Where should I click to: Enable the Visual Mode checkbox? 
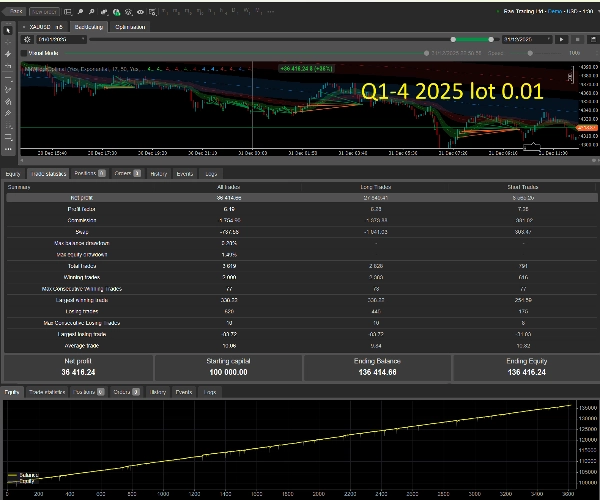(24, 53)
